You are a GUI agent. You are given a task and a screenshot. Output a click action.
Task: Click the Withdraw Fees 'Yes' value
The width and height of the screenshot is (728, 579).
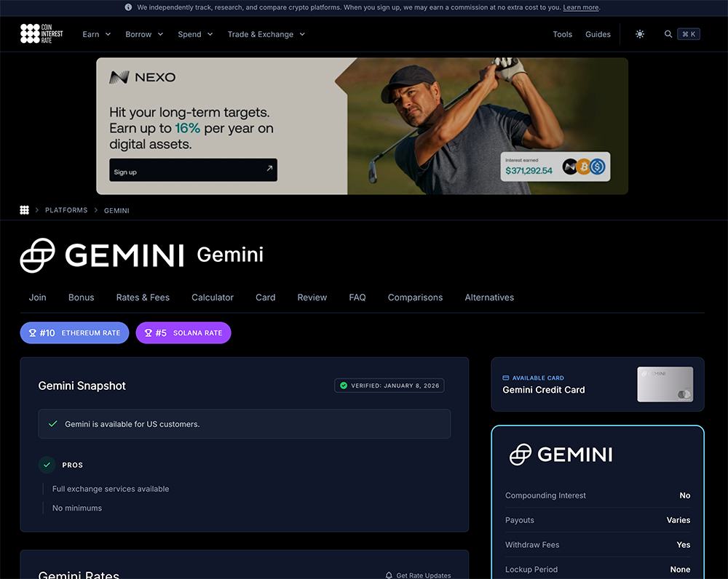point(684,545)
